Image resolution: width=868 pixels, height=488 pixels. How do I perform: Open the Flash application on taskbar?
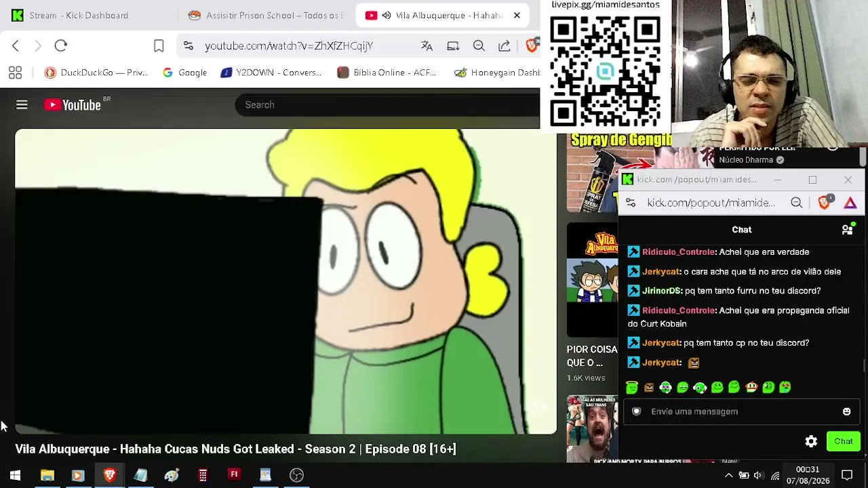coord(234,475)
